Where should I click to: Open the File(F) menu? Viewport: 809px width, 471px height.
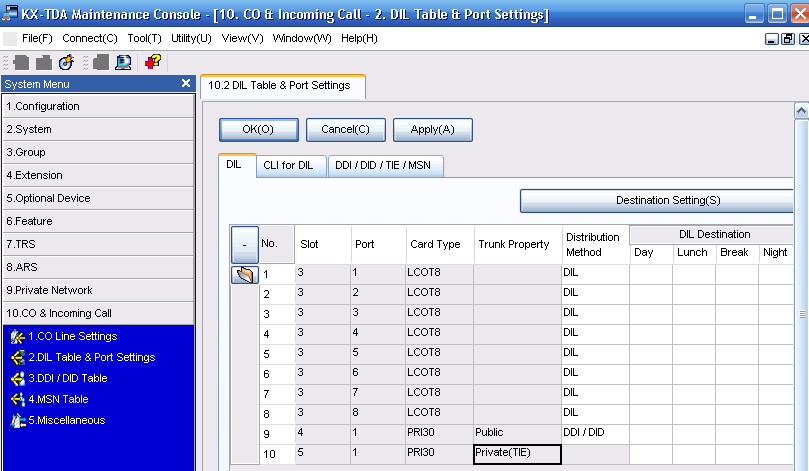coord(37,38)
